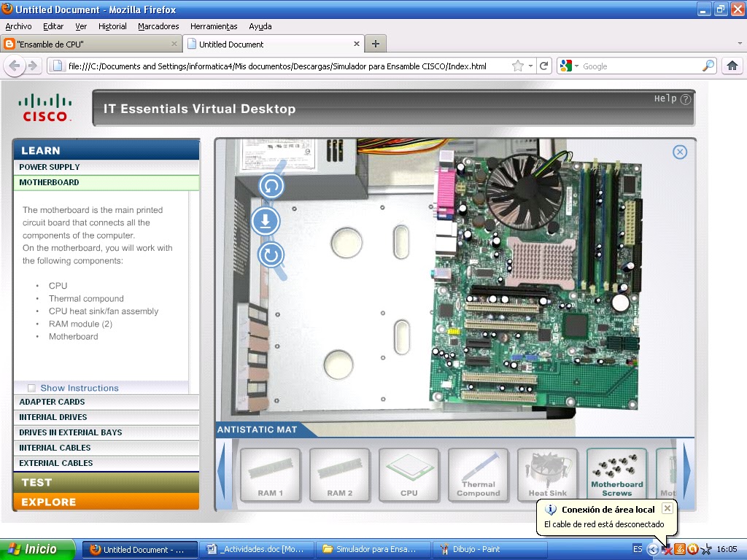Click the rotate counterclockwise icon over the case
747x560 pixels.
point(270,186)
